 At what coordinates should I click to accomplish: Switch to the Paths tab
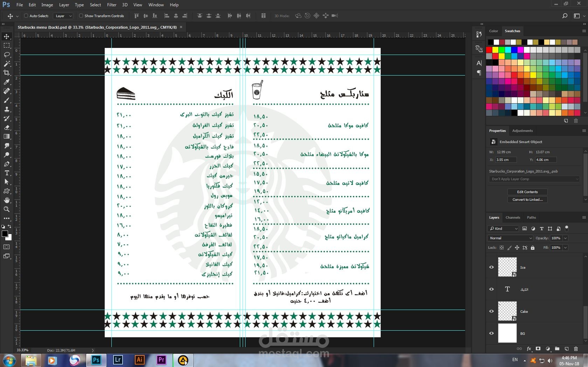tap(531, 217)
